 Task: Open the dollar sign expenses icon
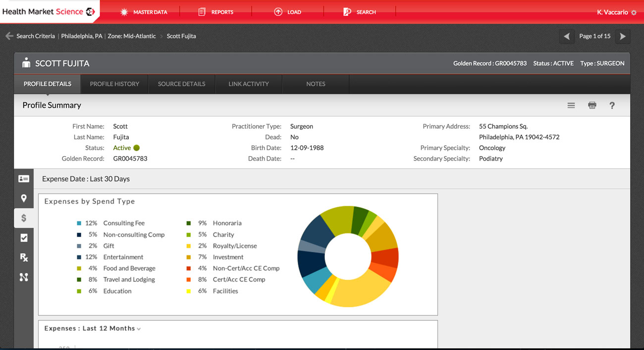point(23,218)
